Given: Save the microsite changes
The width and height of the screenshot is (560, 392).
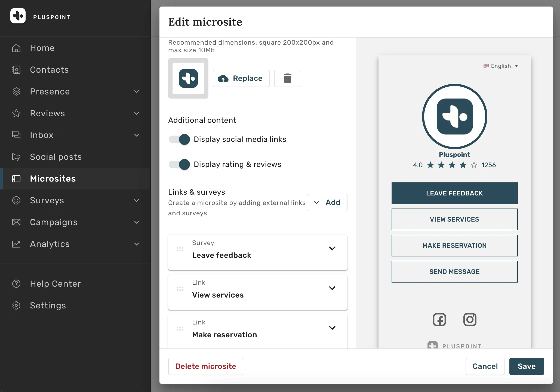Looking at the screenshot, I should (x=527, y=366).
